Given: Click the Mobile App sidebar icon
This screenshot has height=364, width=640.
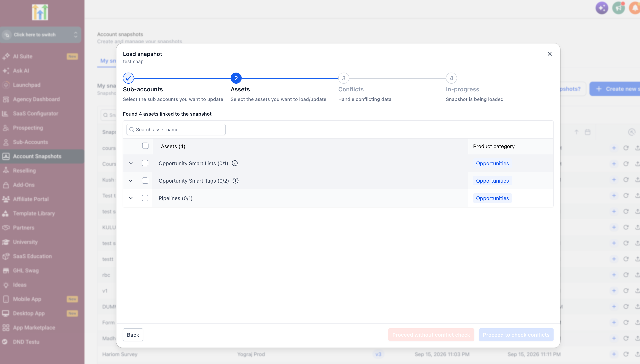Looking at the screenshot, I should [6, 299].
